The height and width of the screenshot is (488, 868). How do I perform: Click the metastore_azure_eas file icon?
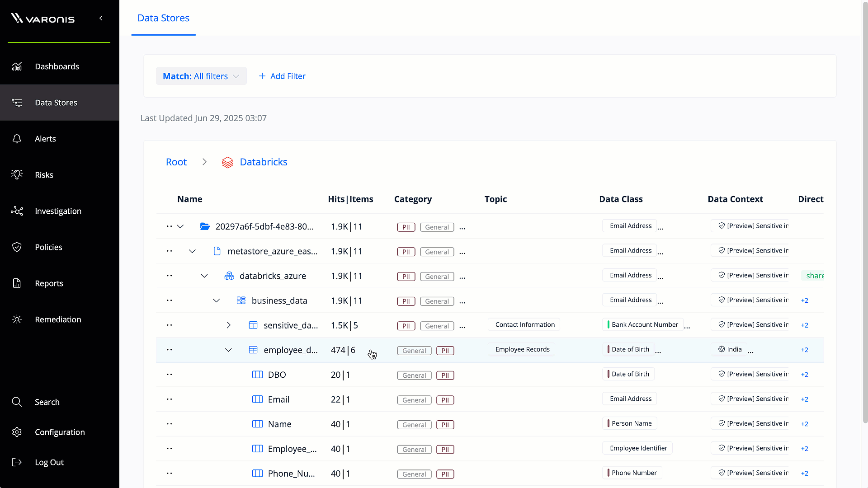(x=217, y=251)
